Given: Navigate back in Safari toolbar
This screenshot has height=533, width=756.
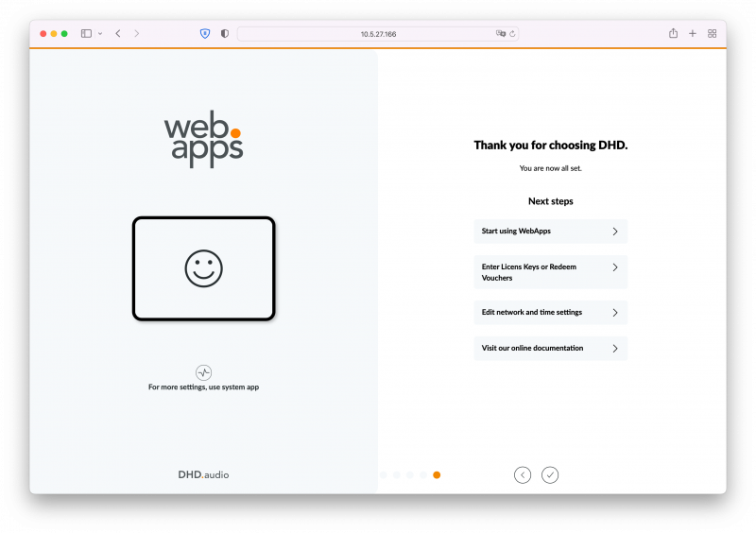Looking at the screenshot, I should tap(118, 33).
